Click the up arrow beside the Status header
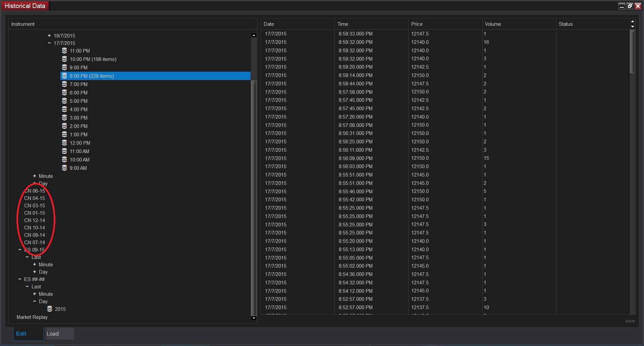Image resolution: width=644 pixels, height=346 pixels. coord(633,21)
